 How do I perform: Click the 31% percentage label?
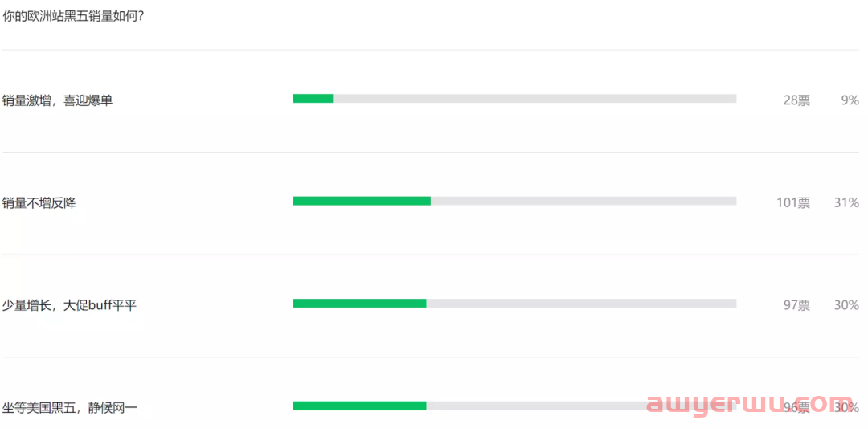846,203
